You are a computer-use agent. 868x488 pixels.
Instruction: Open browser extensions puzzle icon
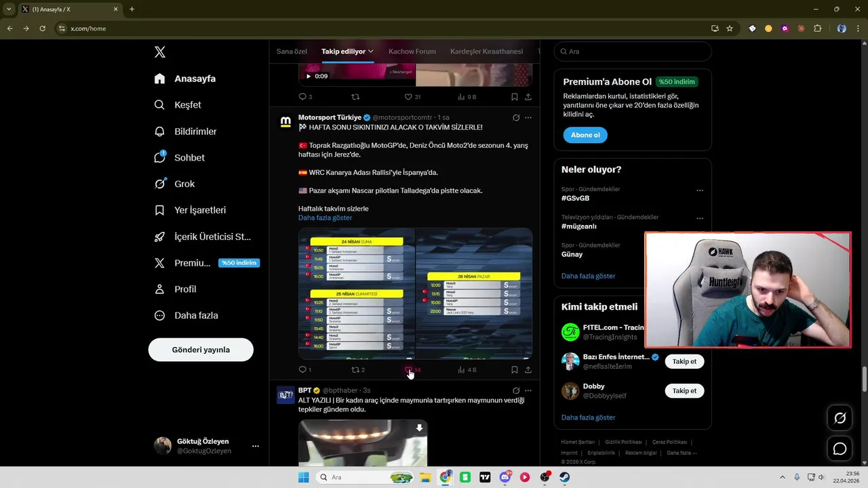click(x=817, y=28)
